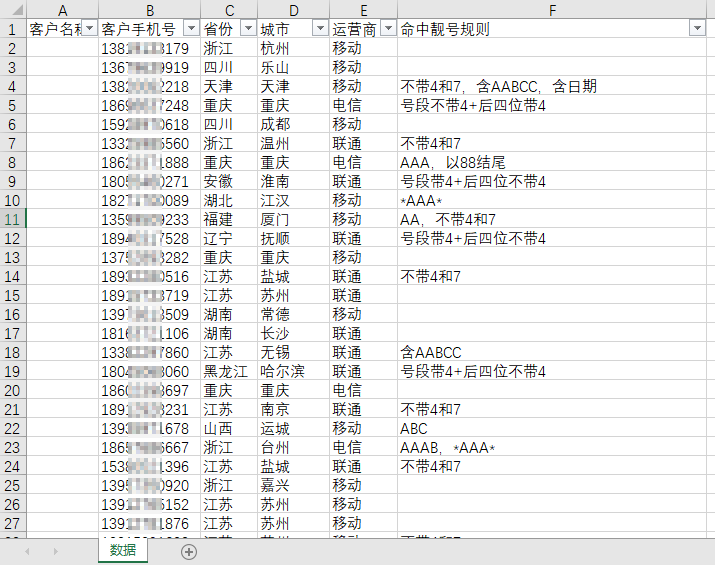The image size is (715, 565).
Task: Select column B header
Action: (148, 9)
